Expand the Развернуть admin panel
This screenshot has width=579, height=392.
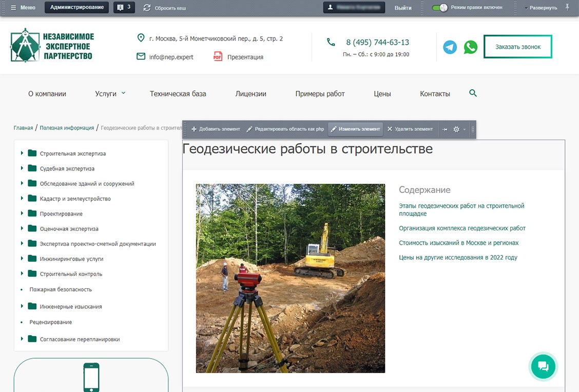pyautogui.click(x=541, y=8)
